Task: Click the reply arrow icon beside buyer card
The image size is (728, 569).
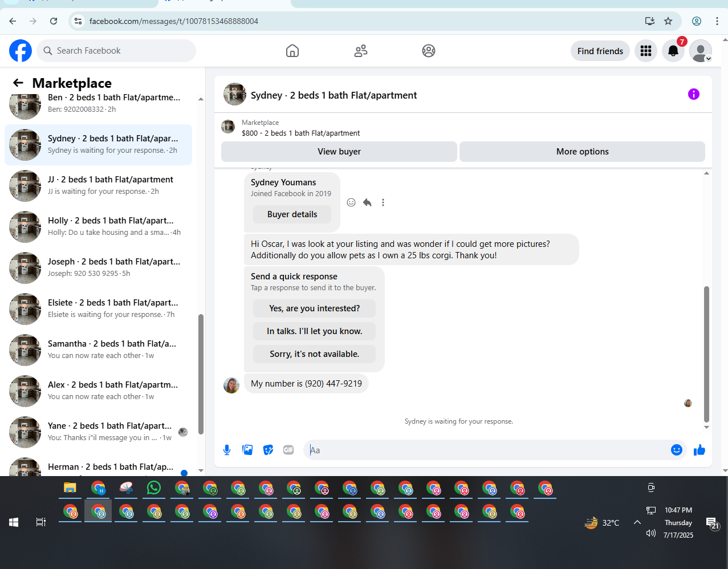Action: [367, 202]
